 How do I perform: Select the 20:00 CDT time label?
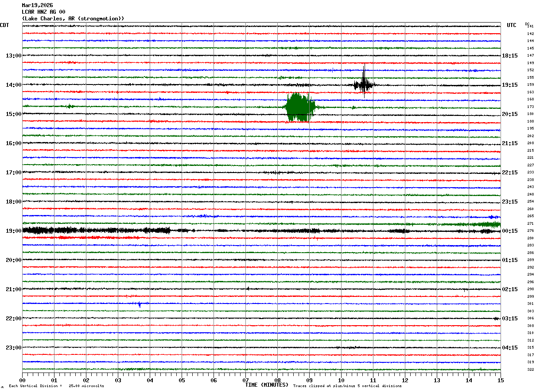(x=13, y=260)
